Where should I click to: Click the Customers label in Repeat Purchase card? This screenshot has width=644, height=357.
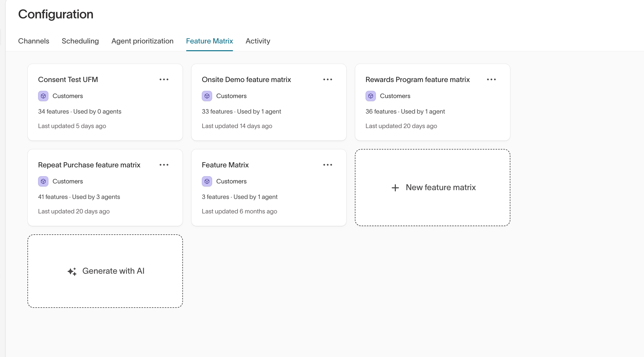pos(68,181)
